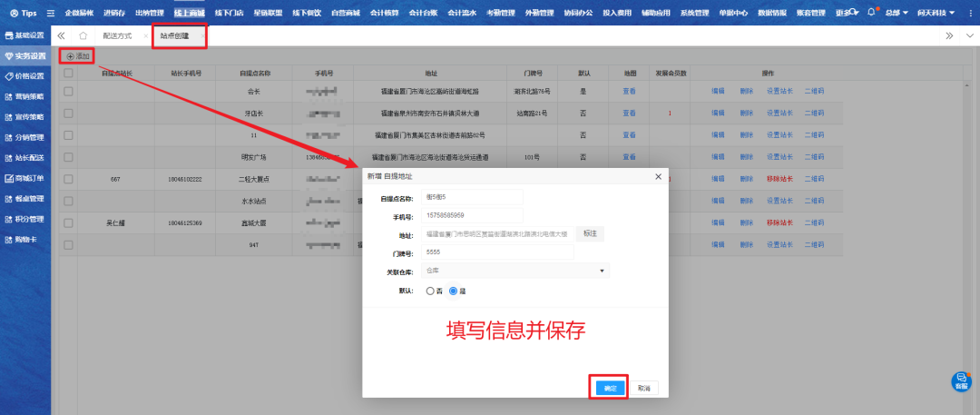Tick the select-all checkbox in table header

(68, 72)
